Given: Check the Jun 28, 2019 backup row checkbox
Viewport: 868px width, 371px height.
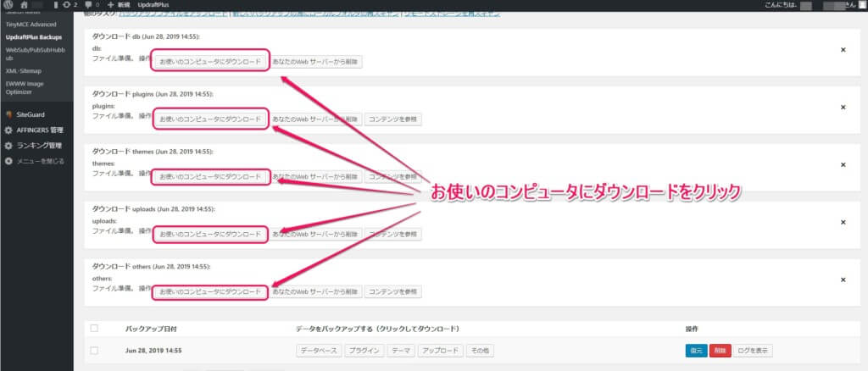Looking at the screenshot, I should 94,350.
